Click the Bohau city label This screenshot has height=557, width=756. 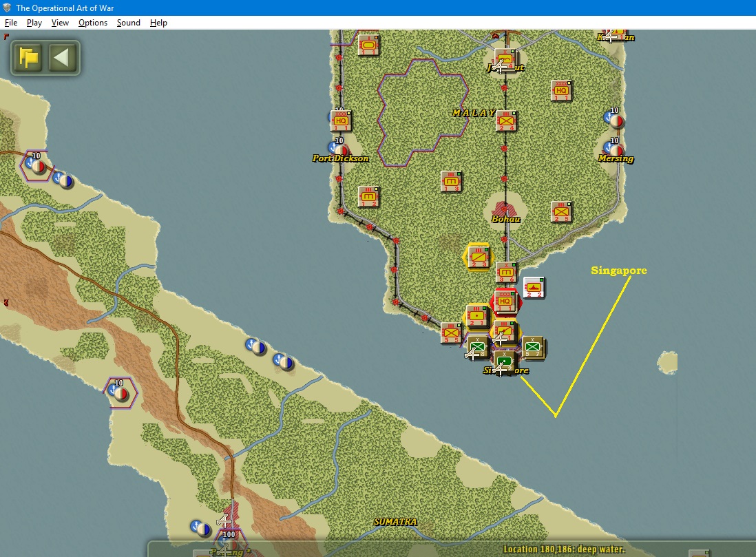click(506, 219)
